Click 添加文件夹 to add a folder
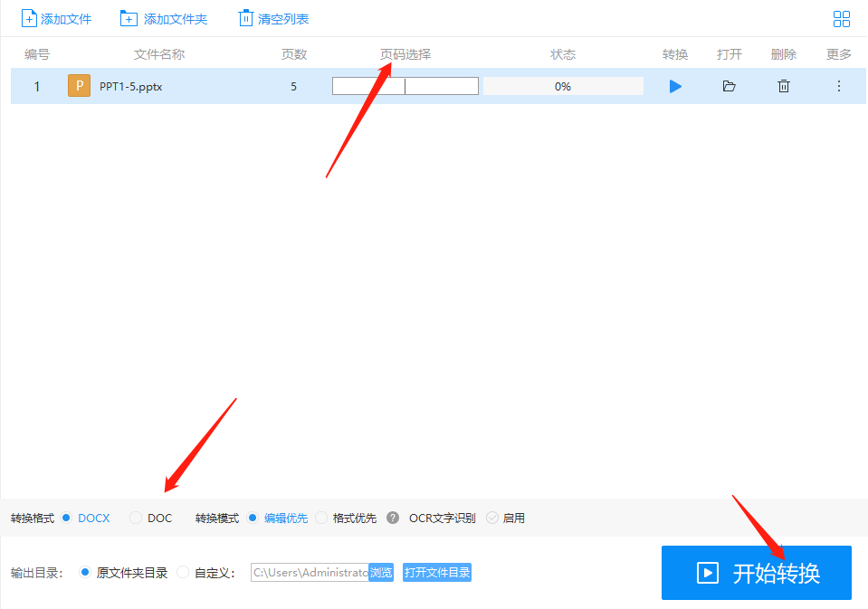Image resolution: width=868 pixels, height=609 pixels. 164,17
